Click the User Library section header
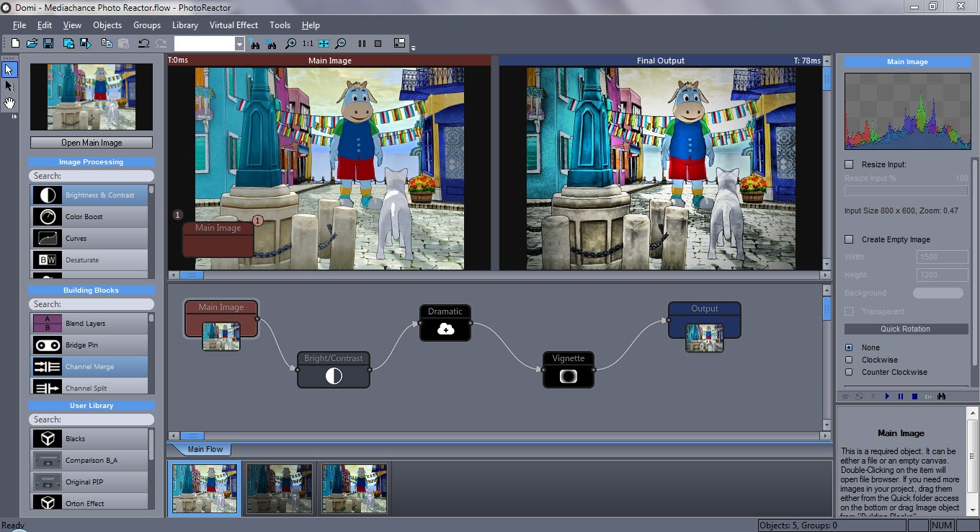Viewport: 980px width, 532px height. click(x=92, y=406)
